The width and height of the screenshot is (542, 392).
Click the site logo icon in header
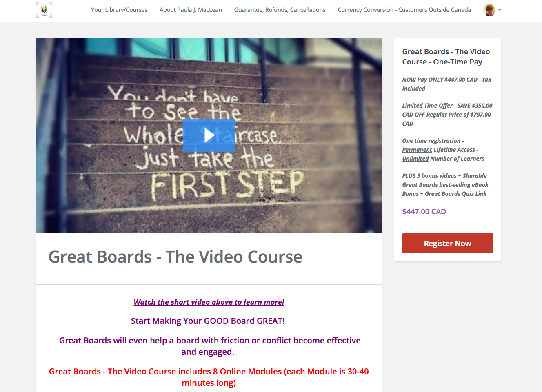44,10
